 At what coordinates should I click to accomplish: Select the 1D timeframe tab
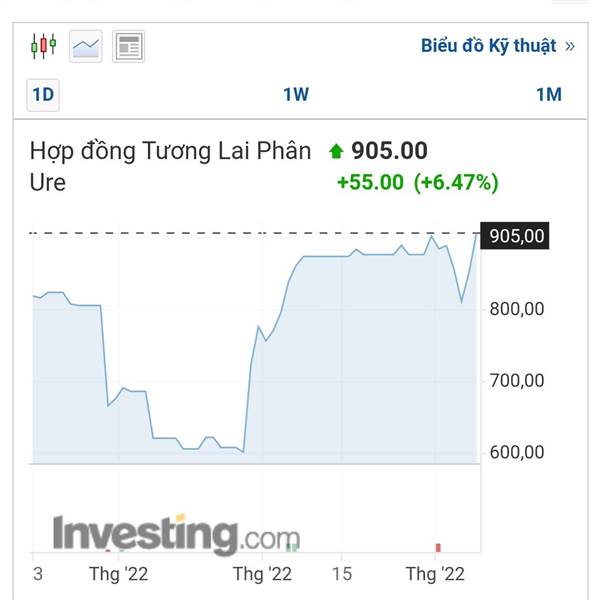click(43, 95)
